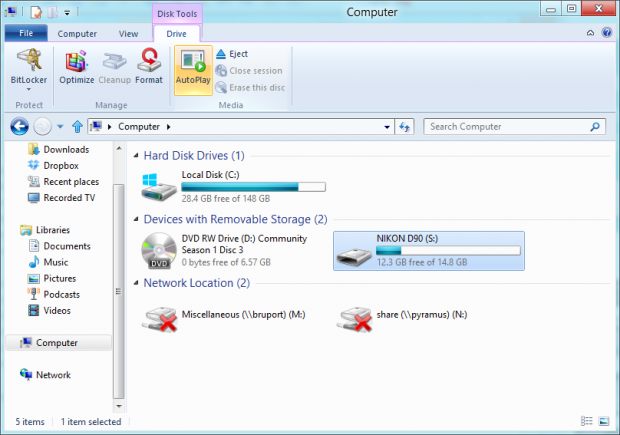Viewport: 620px width, 435px height.
Task: Select share (\\pyramus) (N:) network drive icon
Action: coord(354,319)
